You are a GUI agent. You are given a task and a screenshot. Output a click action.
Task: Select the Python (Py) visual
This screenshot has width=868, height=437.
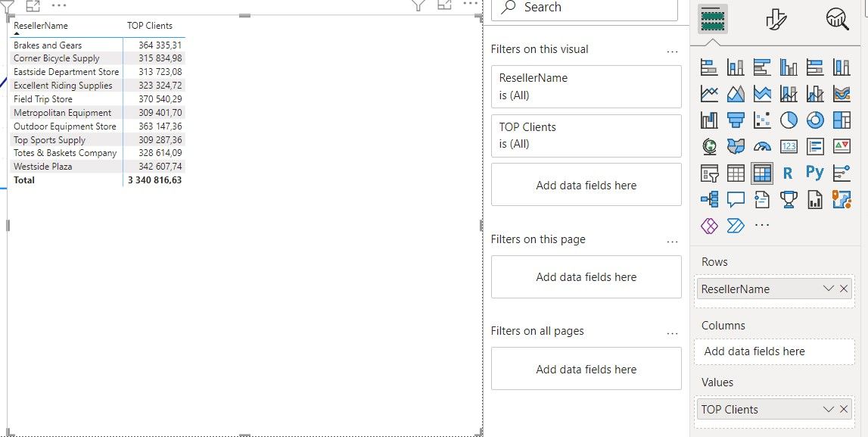pos(815,172)
